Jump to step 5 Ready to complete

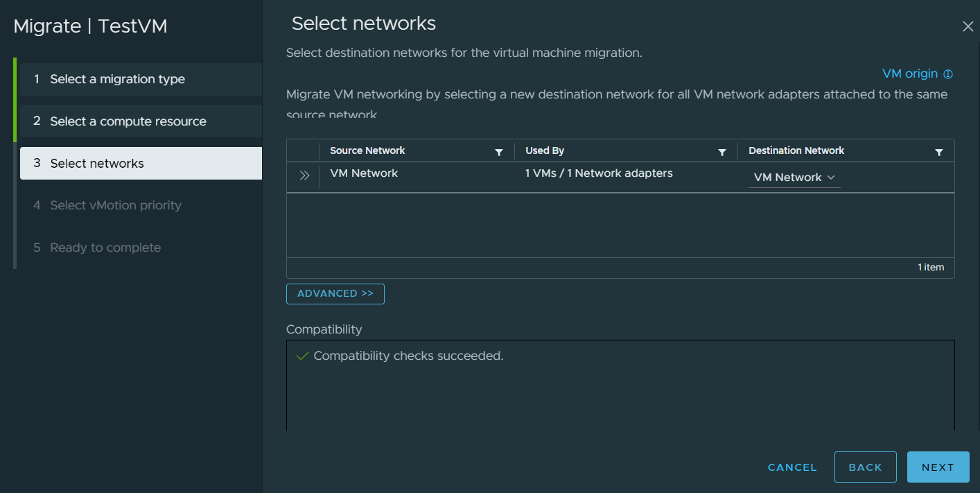tap(105, 248)
